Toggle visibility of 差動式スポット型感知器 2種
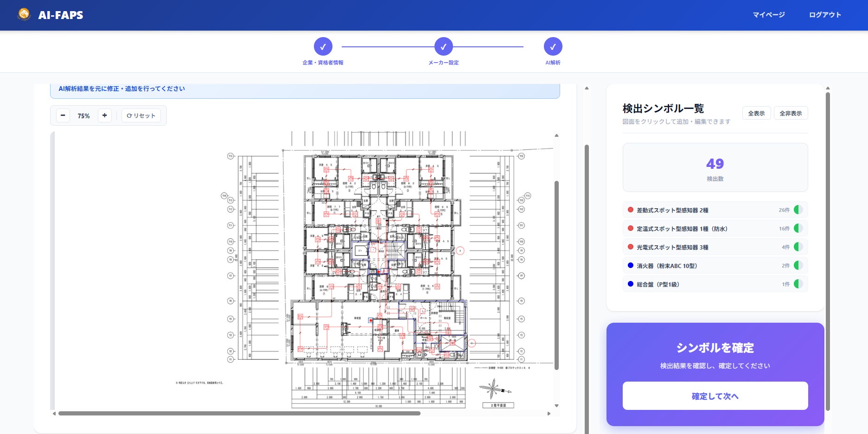 click(x=798, y=210)
